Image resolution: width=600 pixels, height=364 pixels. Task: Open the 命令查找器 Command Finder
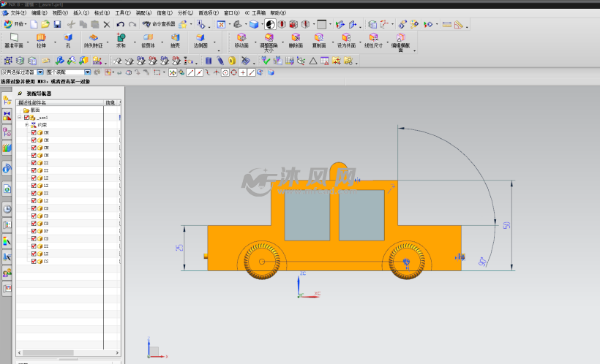[159, 24]
